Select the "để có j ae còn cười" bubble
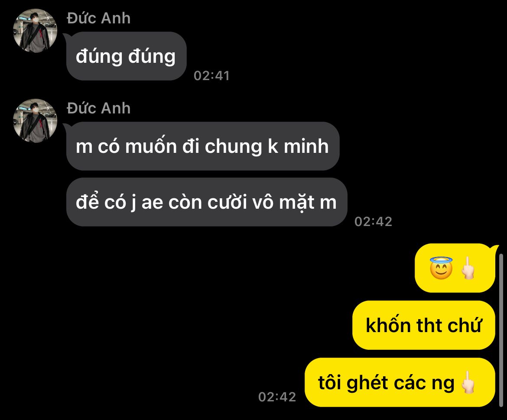The width and height of the screenshot is (507, 420). click(x=207, y=202)
